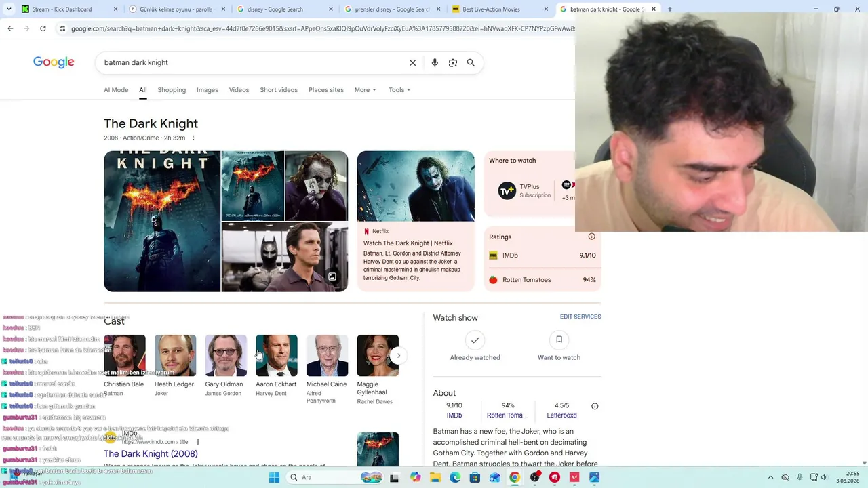Screen dimensions: 868x488
Task: Open Valorant from the taskbar
Action: 574,477
